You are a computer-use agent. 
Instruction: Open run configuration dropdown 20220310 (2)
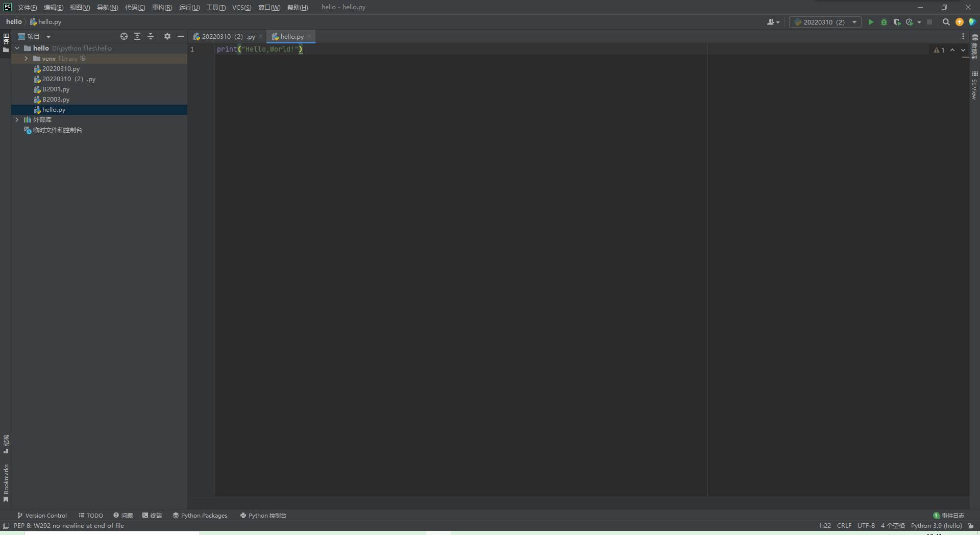tap(825, 22)
